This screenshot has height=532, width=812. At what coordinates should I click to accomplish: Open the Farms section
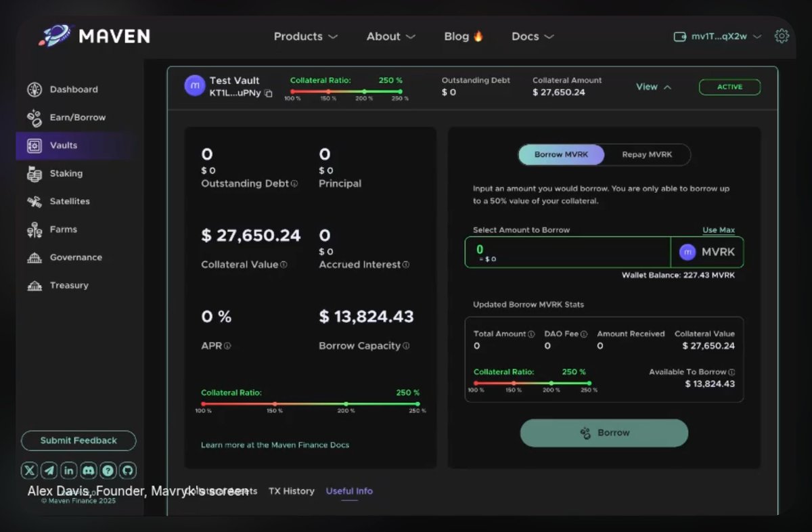[x=63, y=229]
